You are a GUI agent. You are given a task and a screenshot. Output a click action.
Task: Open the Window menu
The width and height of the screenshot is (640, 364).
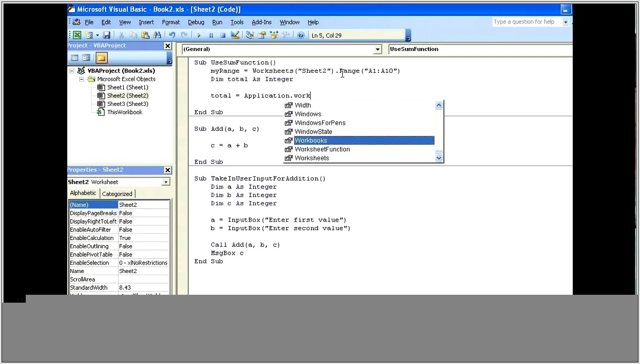(290, 22)
